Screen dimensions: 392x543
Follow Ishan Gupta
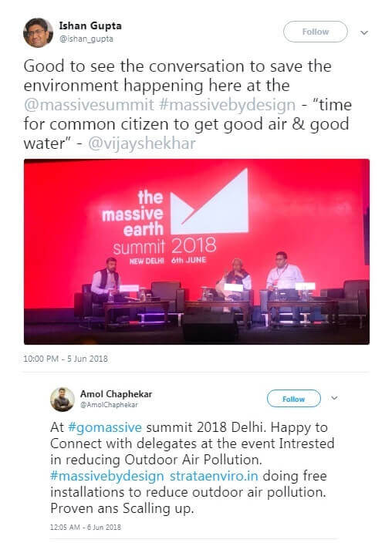tap(316, 32)
